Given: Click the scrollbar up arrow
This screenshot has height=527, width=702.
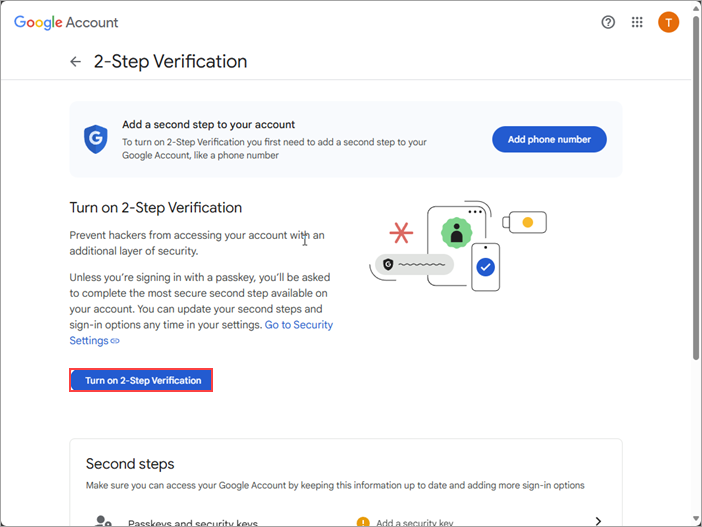Looking at the screenshot, I should tap(696, 8).
